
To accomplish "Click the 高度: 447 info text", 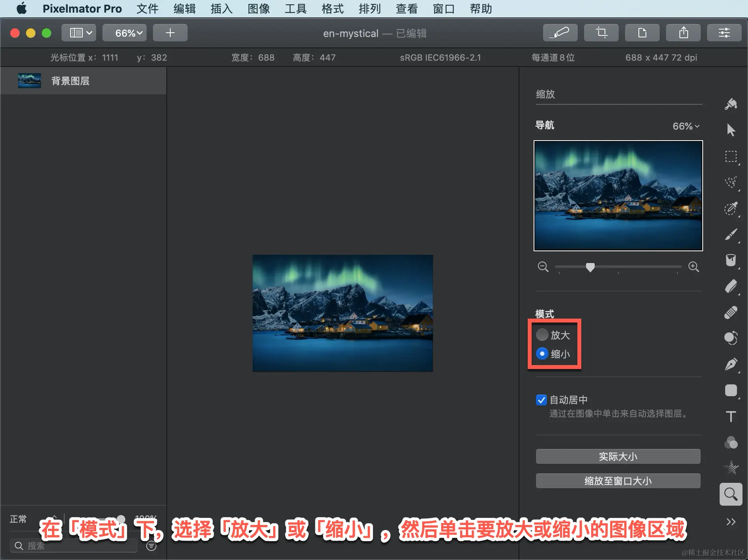I will [314, 57].
